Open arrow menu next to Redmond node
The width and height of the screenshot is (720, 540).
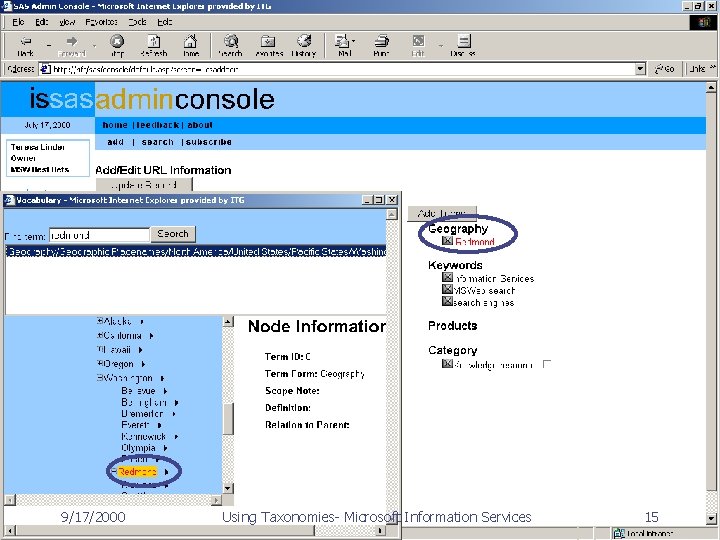point(167,472)
